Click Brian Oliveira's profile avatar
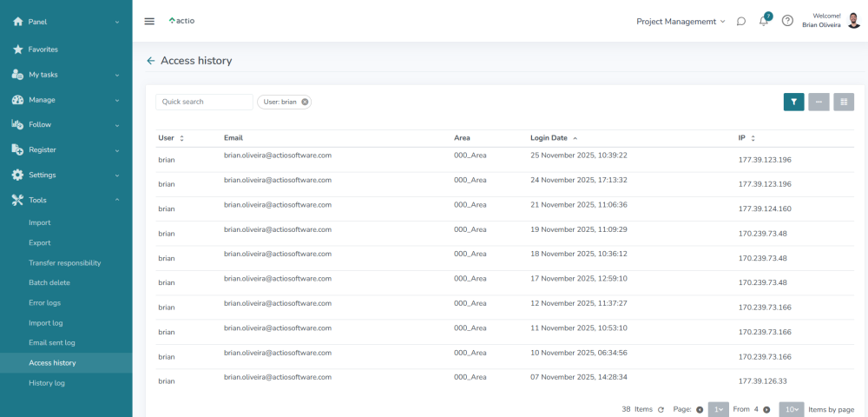Image resolution: width=868 pixels, height=417 pixels. click(x=854, y=21)
